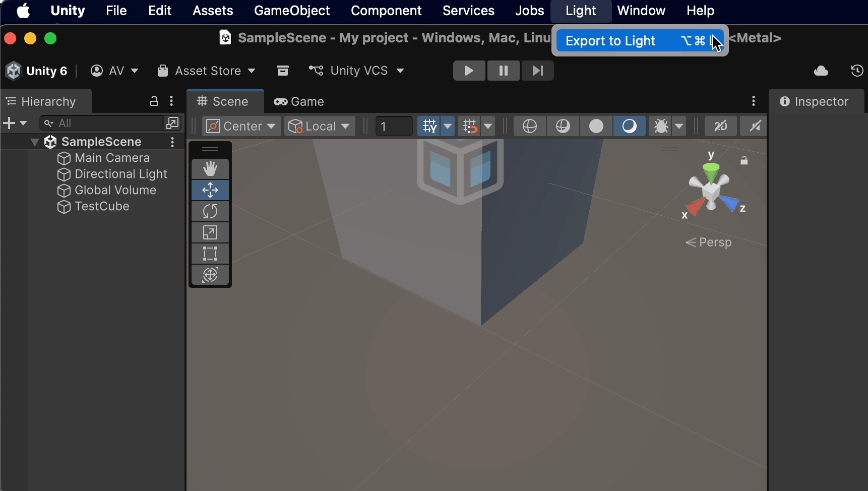Click the TestCube object icon
The width and height of the screenshot is (868, 491).
click(64, 207)
